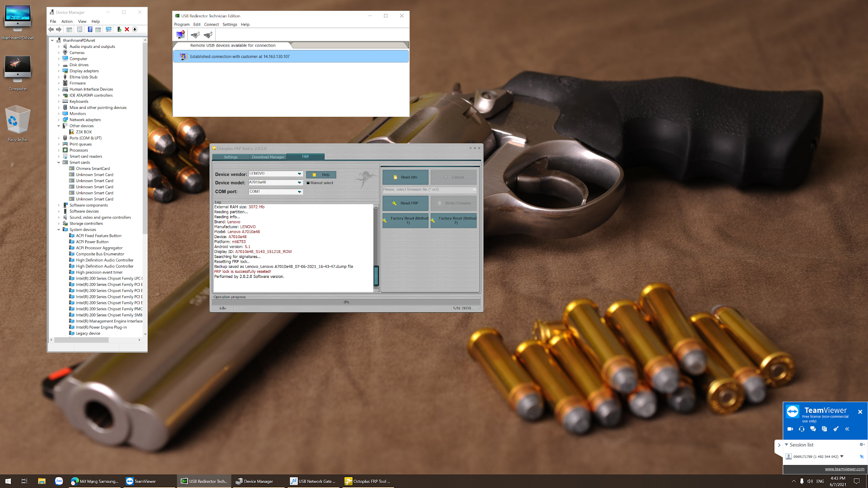Click the TeamViewer headset audio icon

tap(801, 429)
